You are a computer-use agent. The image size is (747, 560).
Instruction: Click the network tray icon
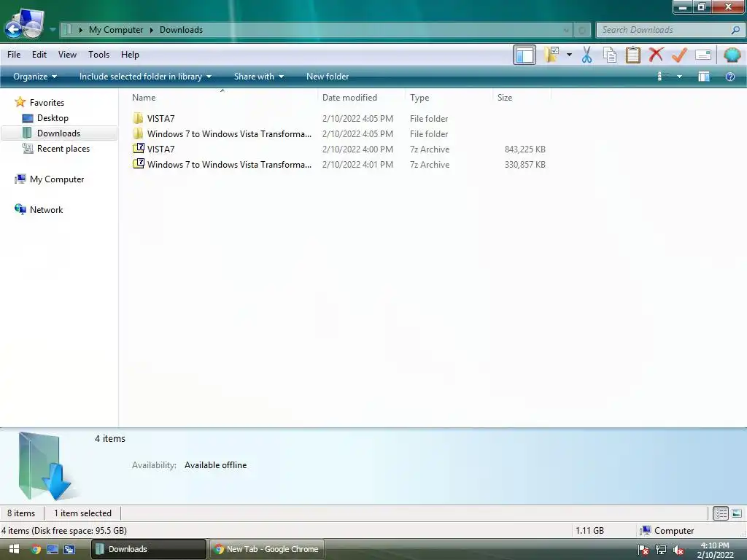(x=661, y=550)
